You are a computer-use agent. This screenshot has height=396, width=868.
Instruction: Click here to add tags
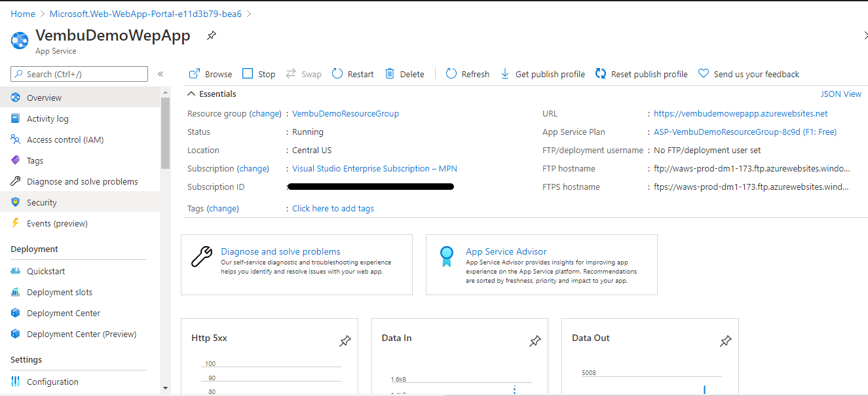point(333,208)
